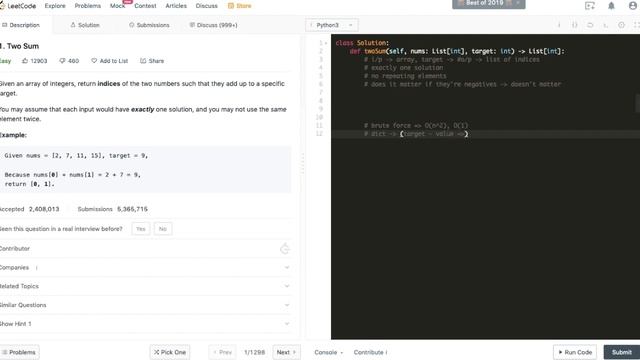Viewport: 640px width, 360px height.
Task: Go to the Next problem
Action: tap(286, 352)
